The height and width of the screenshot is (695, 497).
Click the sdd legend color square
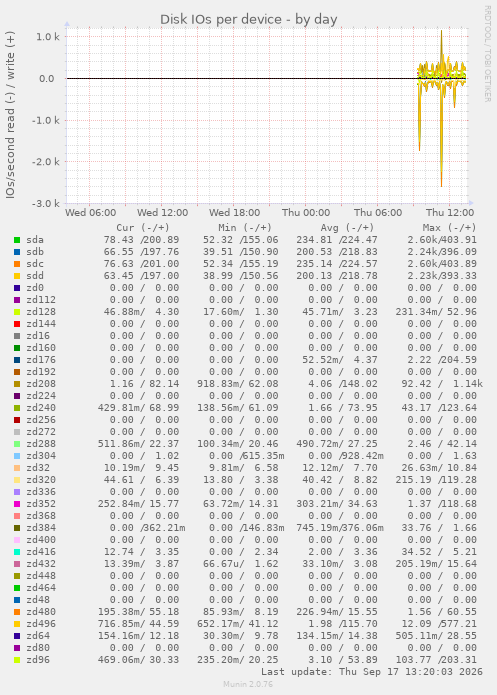[17, 276]
